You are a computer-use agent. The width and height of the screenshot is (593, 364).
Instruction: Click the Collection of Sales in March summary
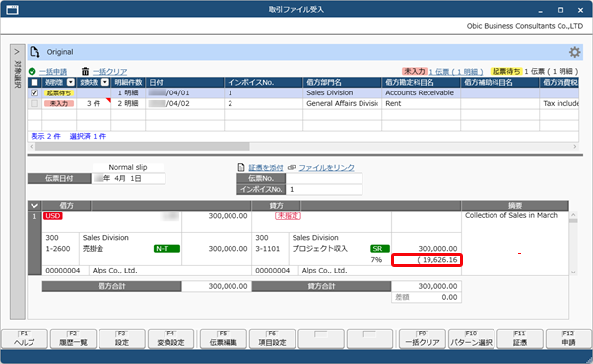pos(511,215)
